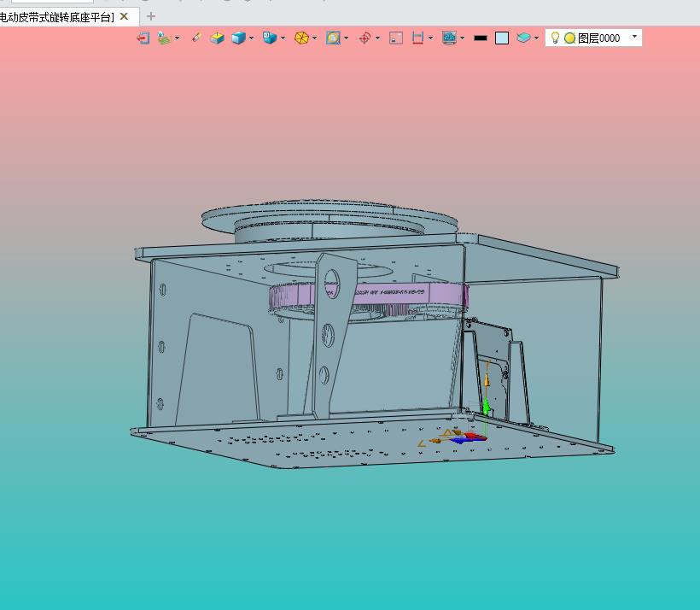Click the exit icon with red arrow
This screenshot has width=700, height=610.
click(143, 38)
